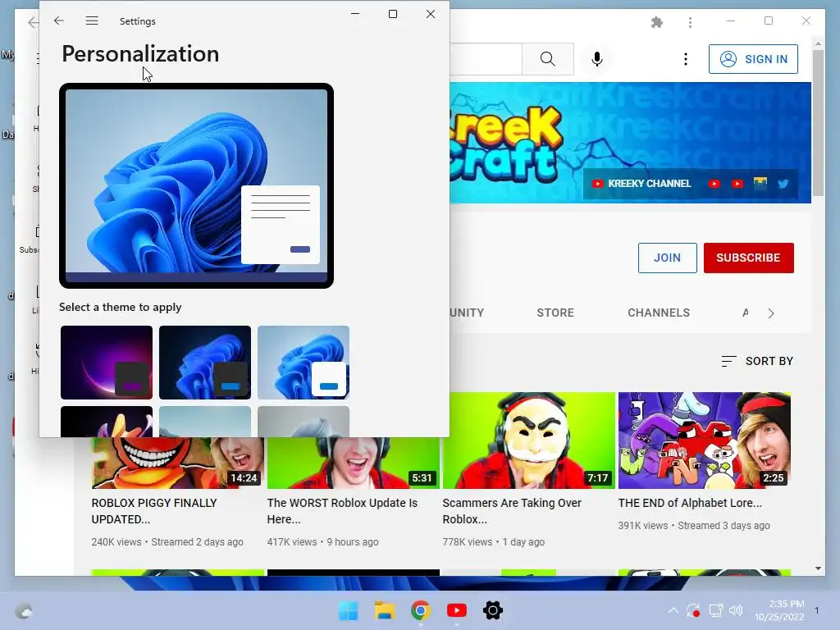Image resolution: width=840 pixels, height=630 pixels.
Task: Click the KREEKY CHANNEL banner link
Action: [x=641, y=184]
